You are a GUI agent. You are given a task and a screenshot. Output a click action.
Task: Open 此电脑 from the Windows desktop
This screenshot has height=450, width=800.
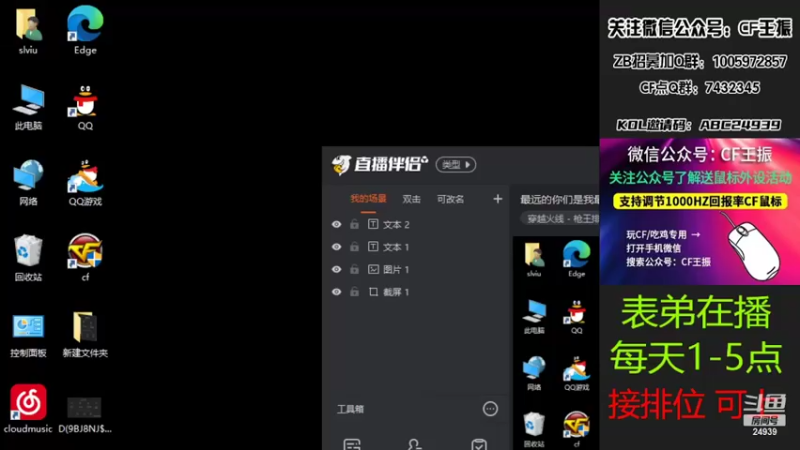pos(28,107)
